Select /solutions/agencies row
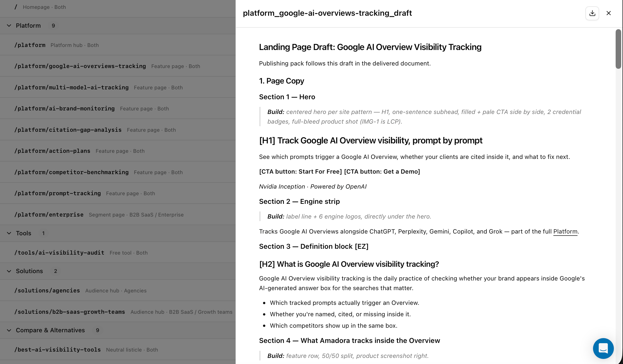The width and height of the screenshot is (623, 364). click(118, 290)
